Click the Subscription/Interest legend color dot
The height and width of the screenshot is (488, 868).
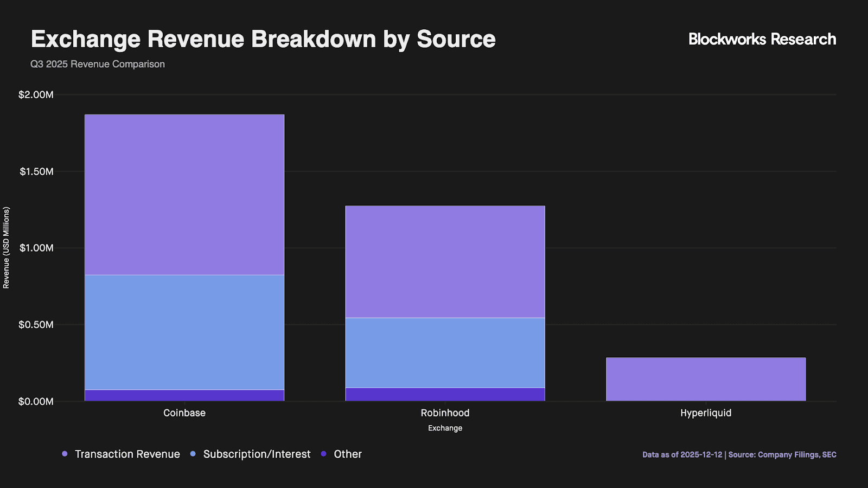point(193,454)
